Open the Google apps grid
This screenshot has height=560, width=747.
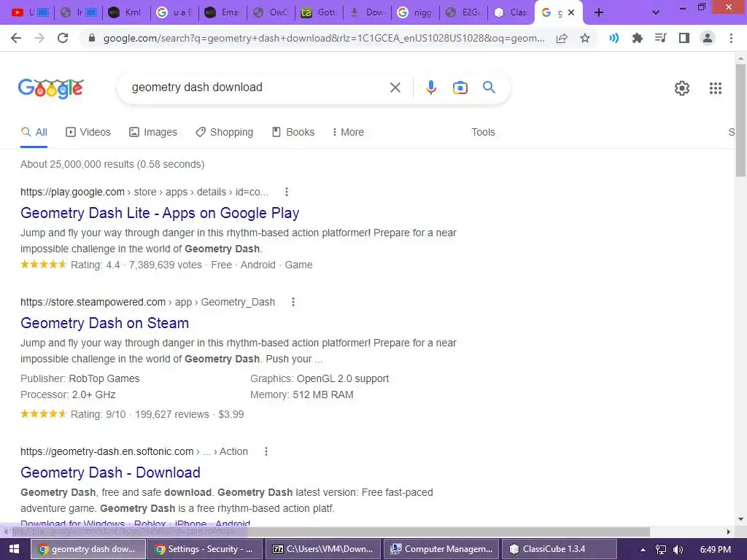(x=715, y=88)
